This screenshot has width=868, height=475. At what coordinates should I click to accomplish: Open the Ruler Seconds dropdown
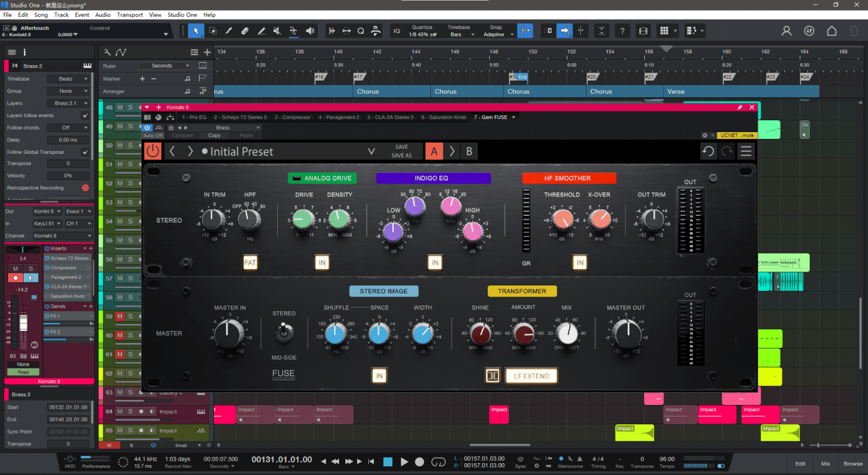(164, 66)
